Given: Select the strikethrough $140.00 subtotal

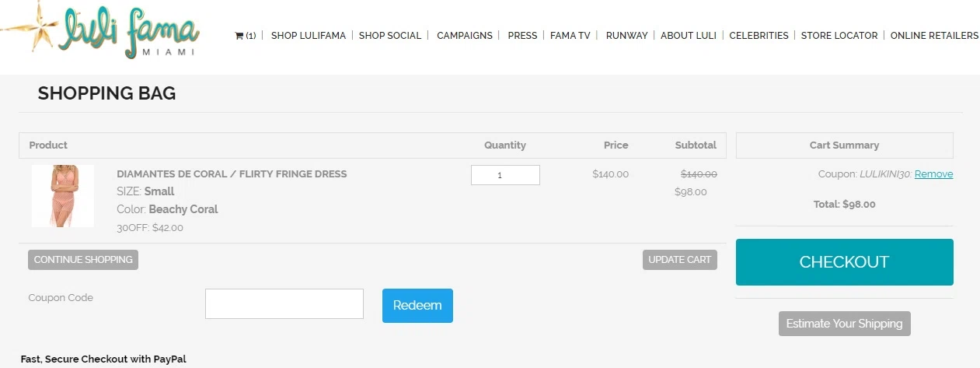Looking at the screenshot, I should point(699,174).
